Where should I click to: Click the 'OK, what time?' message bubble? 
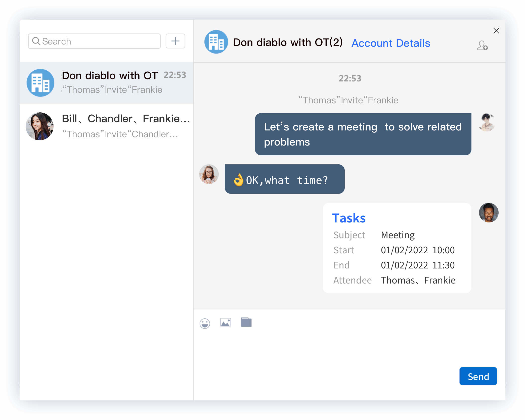point(284,179)
